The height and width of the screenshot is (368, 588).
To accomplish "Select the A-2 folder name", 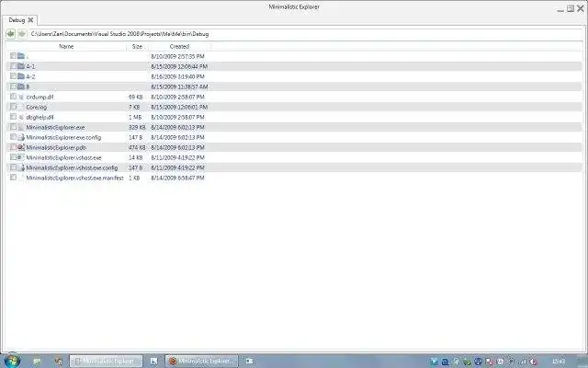I will 30,76.
